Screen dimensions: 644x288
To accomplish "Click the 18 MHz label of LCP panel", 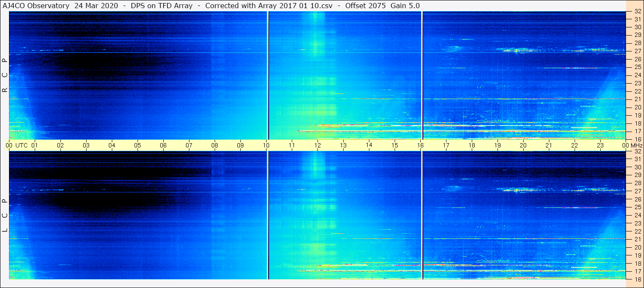I will point(637,263).
